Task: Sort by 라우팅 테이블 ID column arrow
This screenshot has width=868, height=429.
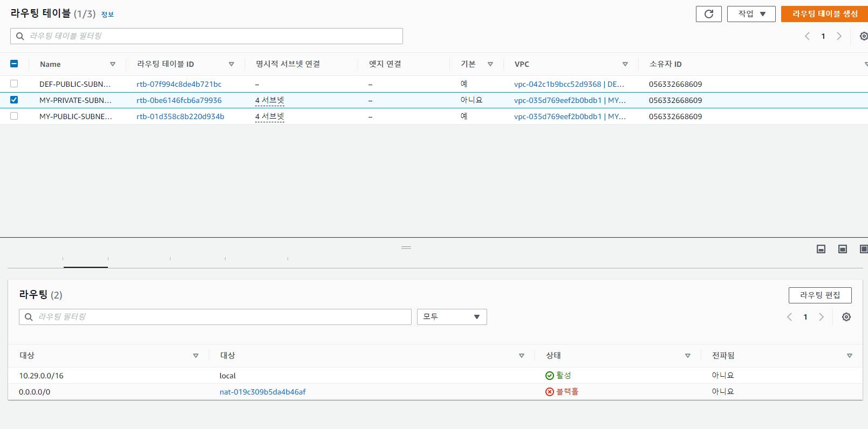Action: (x=231, y=64)
